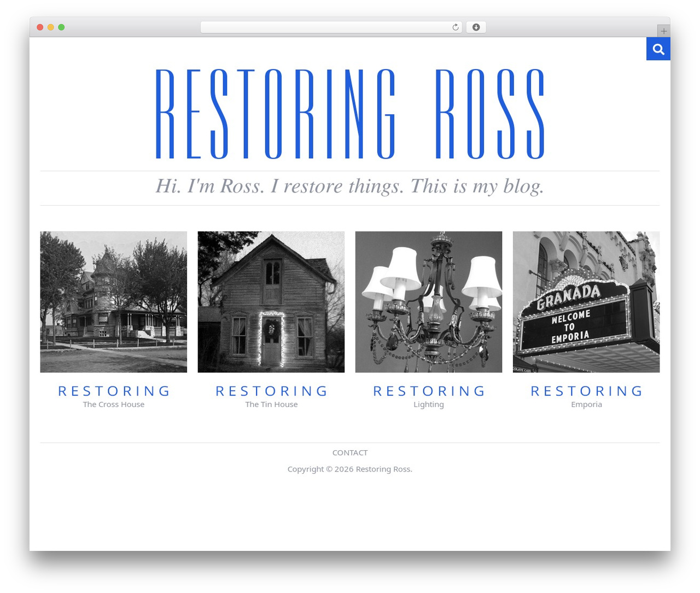This screenshot has width=700, height=593.
Task: Click the Restoring heading above Emporia
Action: (586, 391)
